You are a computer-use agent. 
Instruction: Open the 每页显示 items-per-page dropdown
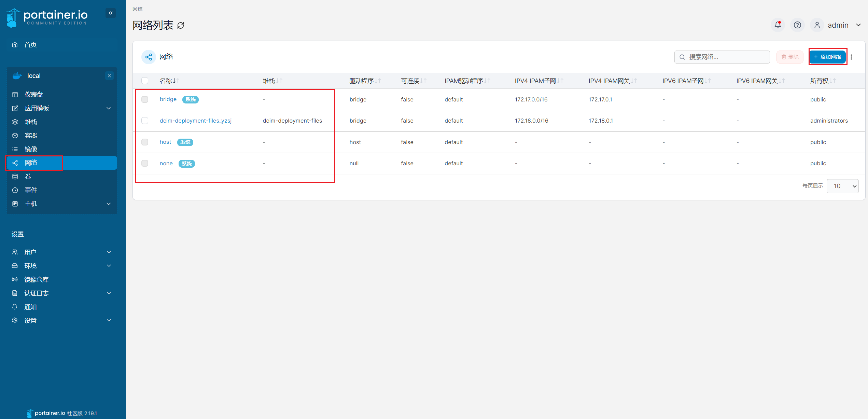pyautogui.click(x=842, y=186)
